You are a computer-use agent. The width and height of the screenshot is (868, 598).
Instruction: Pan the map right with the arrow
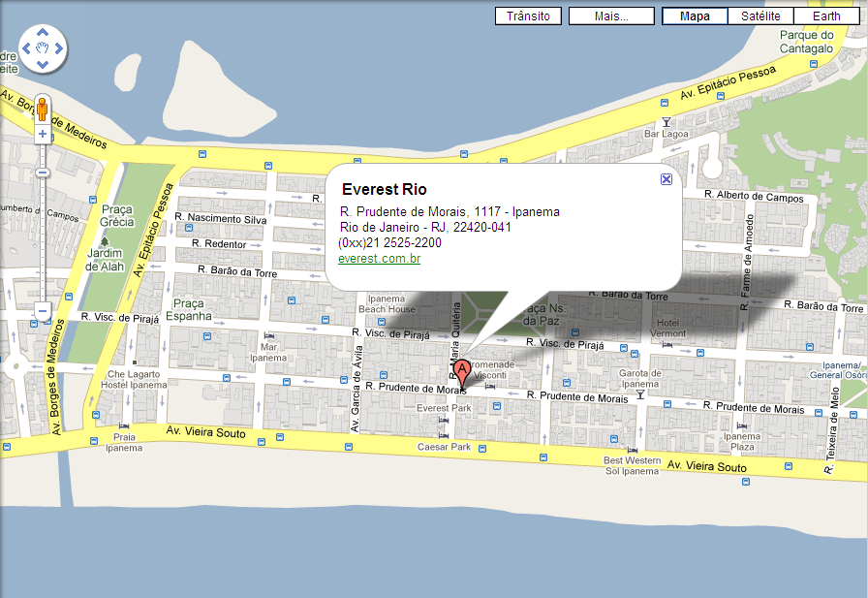pos(59,48)
